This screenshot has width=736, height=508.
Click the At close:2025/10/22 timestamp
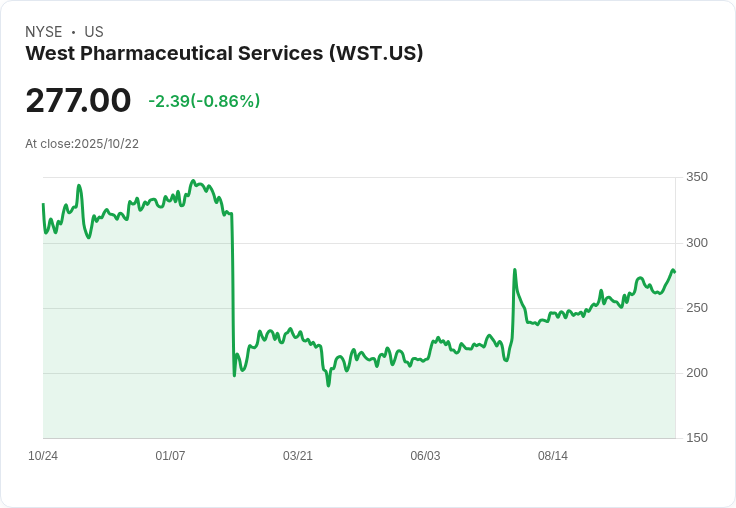[x=82, y=144]
